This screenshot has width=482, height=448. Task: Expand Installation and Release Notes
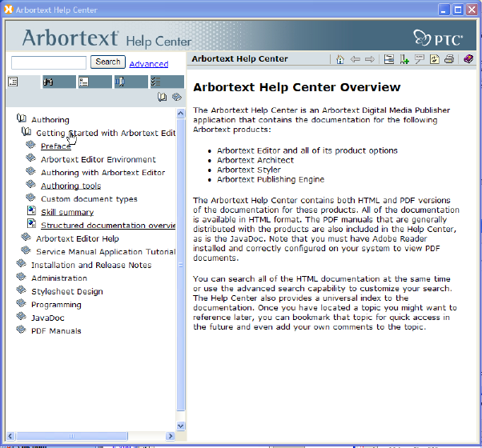pos(21,264)
